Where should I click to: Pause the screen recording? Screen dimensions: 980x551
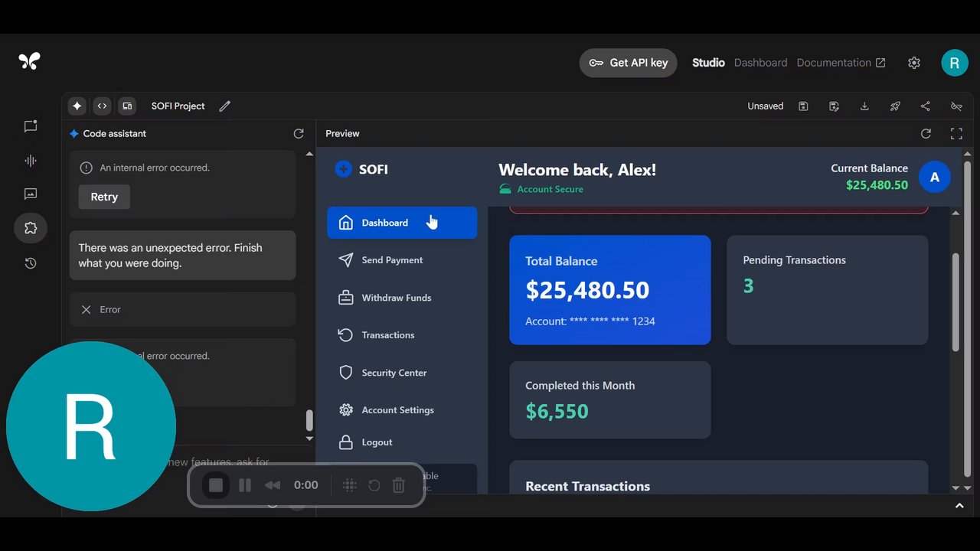pos(245,485)
